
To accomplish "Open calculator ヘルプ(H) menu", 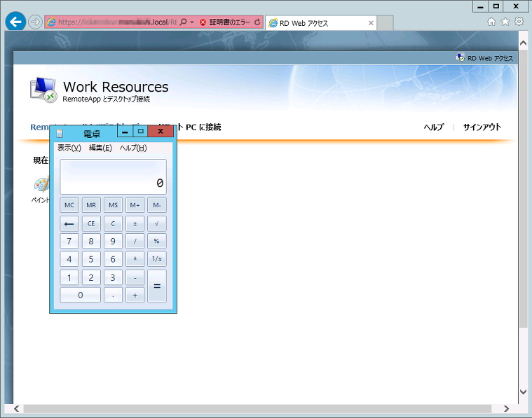I will pyautogui.click(x=133, y=148).
